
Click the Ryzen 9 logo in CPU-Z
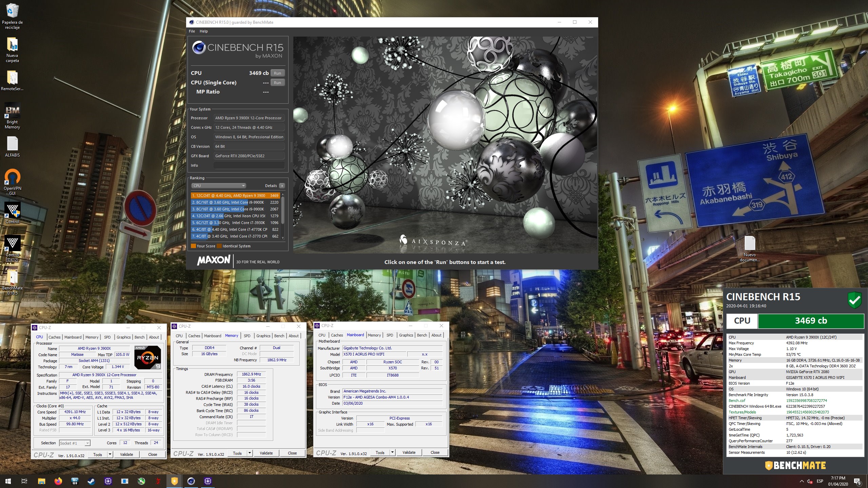pos(147,358)
